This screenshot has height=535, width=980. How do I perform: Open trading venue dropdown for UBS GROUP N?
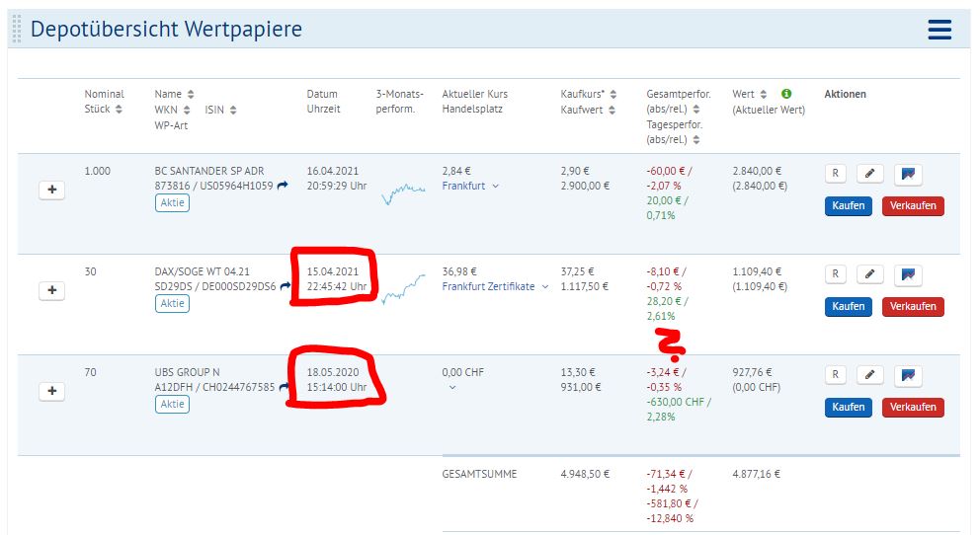[452, 388]
